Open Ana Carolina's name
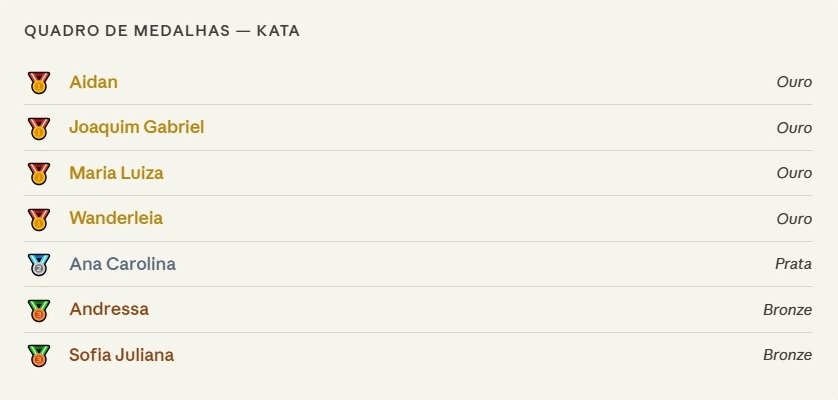This screenshot has width=838, height=400. tap(122, 264)
